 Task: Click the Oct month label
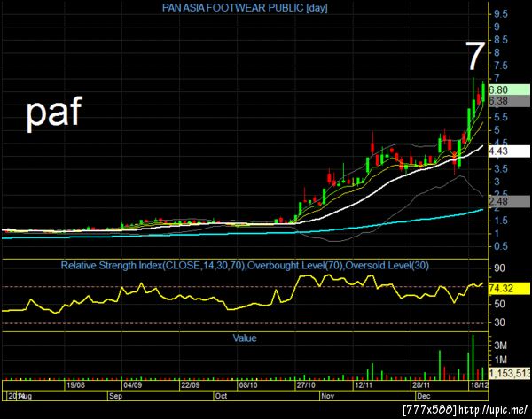point(221,396)
